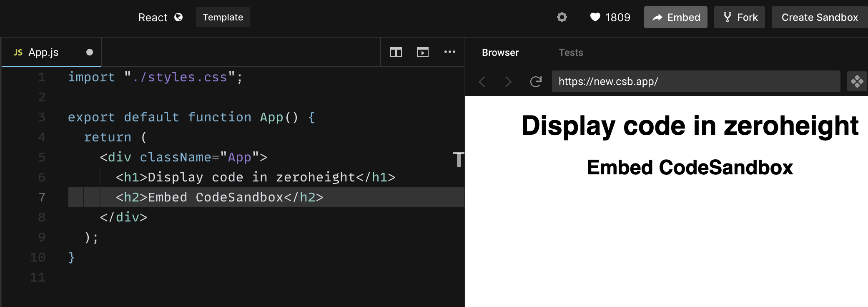Viewport: 868px width, 307px height.
Task: Click Create Sandbox button
Action: [820, 17]
